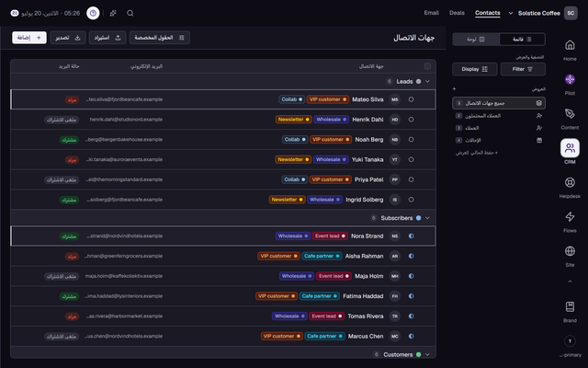Click the SC account avatar
588x368 pixels.
click(x=571, y=13)
